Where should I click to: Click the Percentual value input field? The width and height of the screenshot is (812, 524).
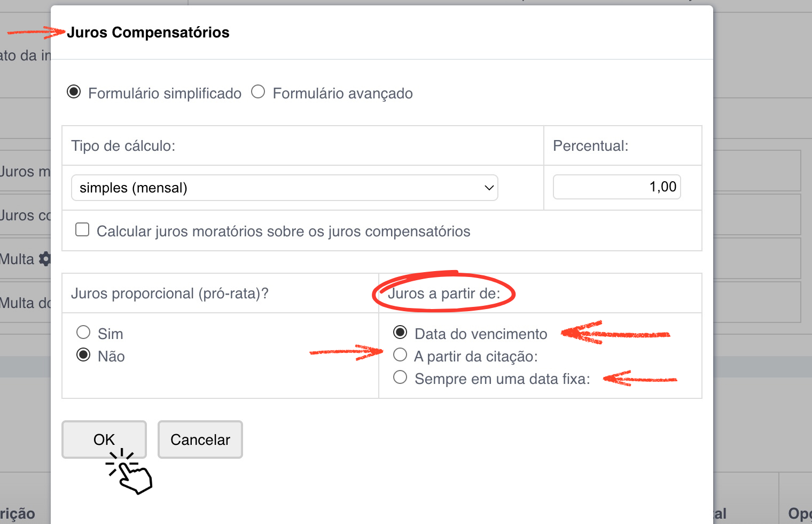616,187
